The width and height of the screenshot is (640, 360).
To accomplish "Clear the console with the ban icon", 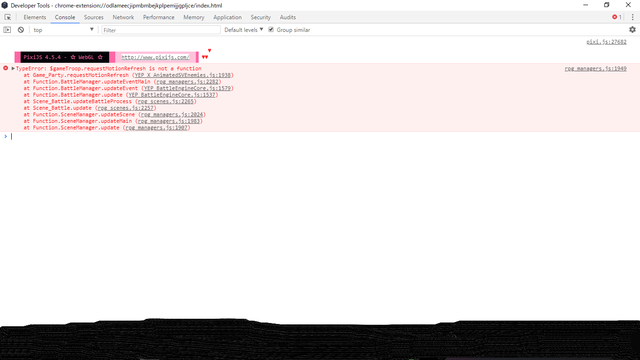I will coord(21,30).
